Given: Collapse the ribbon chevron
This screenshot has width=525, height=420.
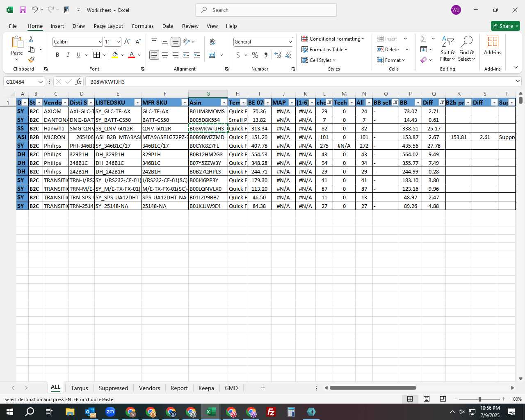Looking at the screenshot, I should pos(516,68).
